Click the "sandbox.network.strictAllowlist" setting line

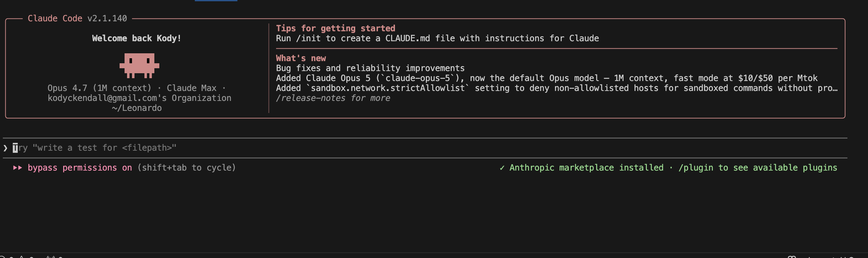[557, 88]
